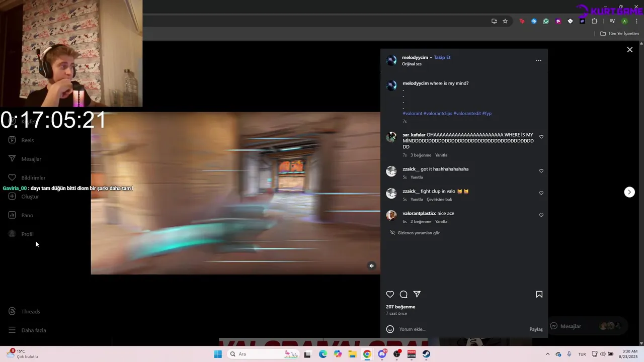Open Microsoft Edge from taskbar
This screenshot has width=644, height=362.
[x=323, y=354]
